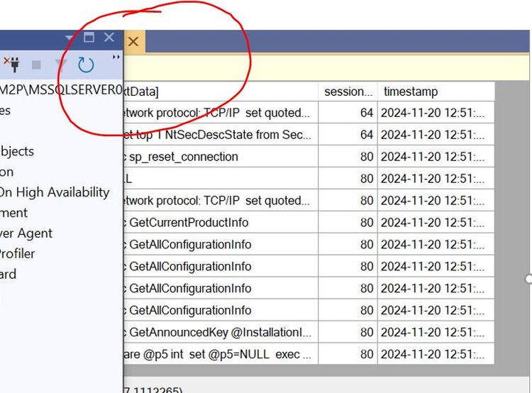This screenshot has height=393, width=532.
Task: Click timestamp cell of sp_reset_connection row
Action: pos(436,157)
